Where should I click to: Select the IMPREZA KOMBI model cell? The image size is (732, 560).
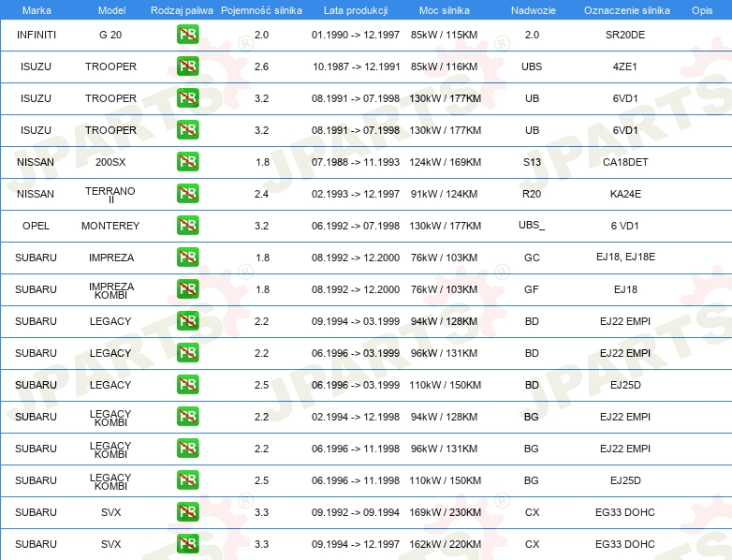(111, 290)
